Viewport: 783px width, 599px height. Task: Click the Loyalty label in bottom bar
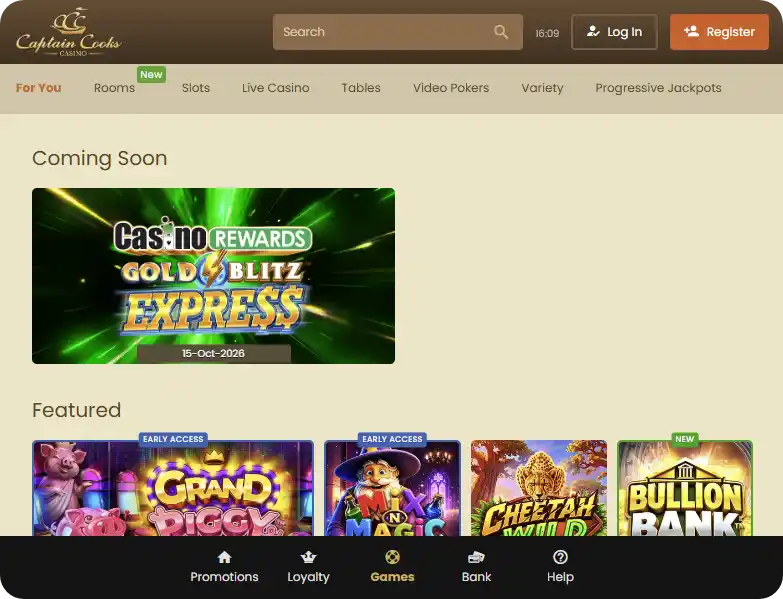[x=308, y=577]
